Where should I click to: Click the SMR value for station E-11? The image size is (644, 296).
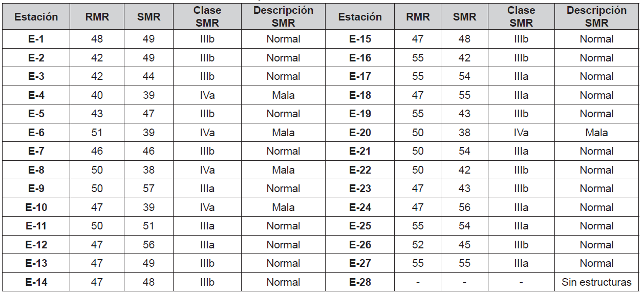click(148, 226)
